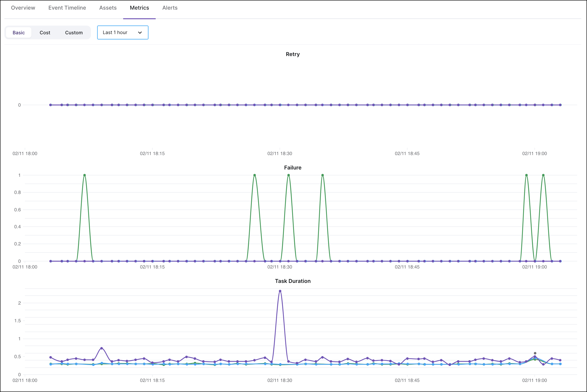Select the Assets tab
The width and height of the screenshot is (587, 392).
coord(108,8)
